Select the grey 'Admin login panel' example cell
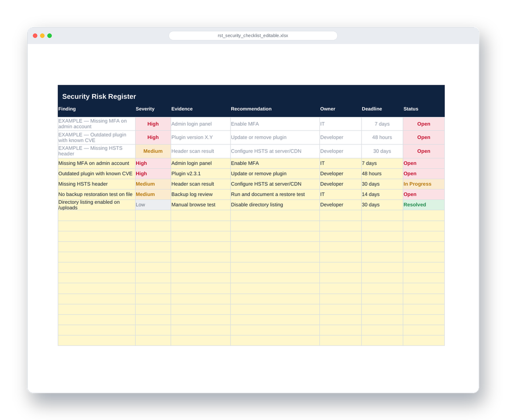506x420 pixels. click(x=201, y=124)
